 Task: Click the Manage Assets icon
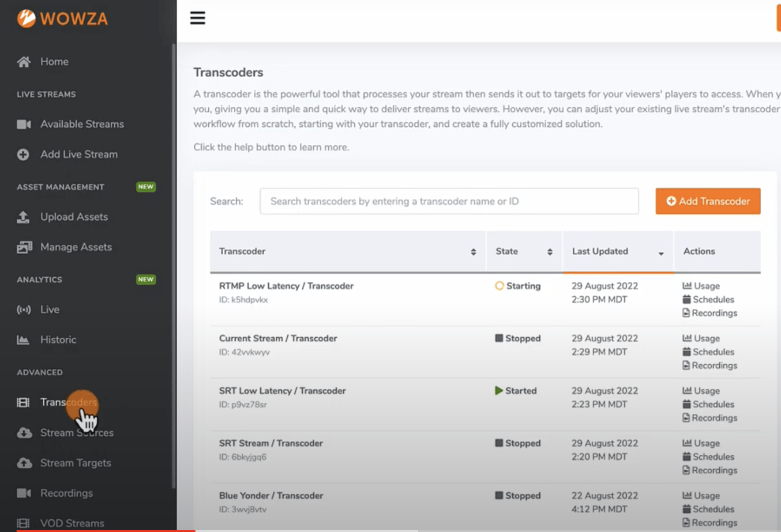23,247
